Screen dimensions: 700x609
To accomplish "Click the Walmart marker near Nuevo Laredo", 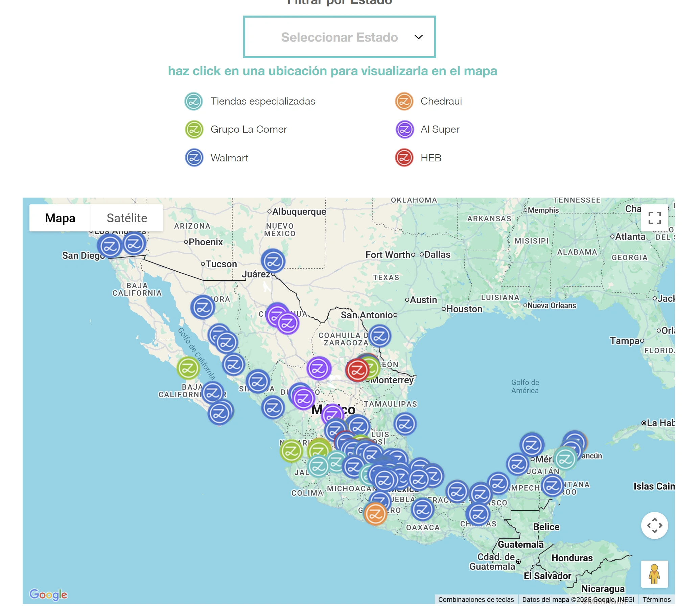I will 379,336.
